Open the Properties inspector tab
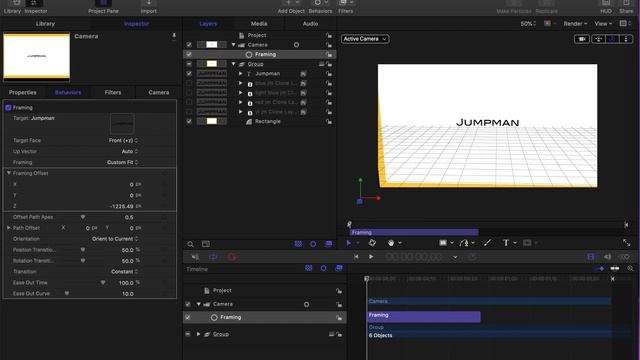This screenshot has height=360, width=640. 22,93
